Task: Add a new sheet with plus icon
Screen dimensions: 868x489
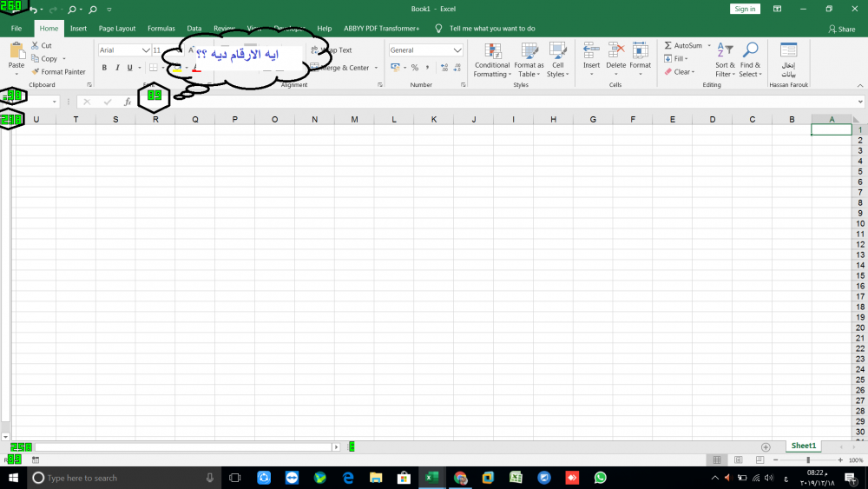Action: coord(766,447)
